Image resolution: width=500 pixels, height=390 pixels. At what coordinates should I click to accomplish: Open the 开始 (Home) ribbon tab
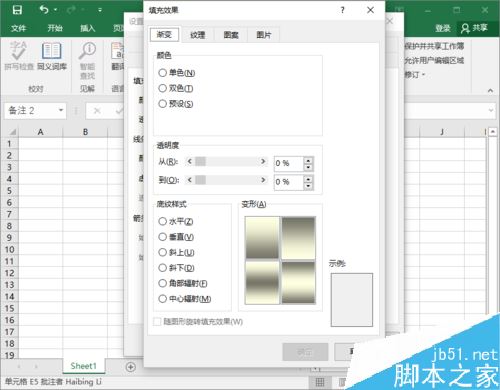tap(55, 28)
